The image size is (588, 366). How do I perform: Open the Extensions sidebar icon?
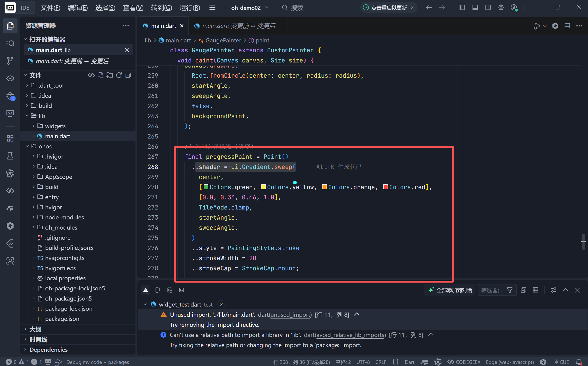pos(10,138)
